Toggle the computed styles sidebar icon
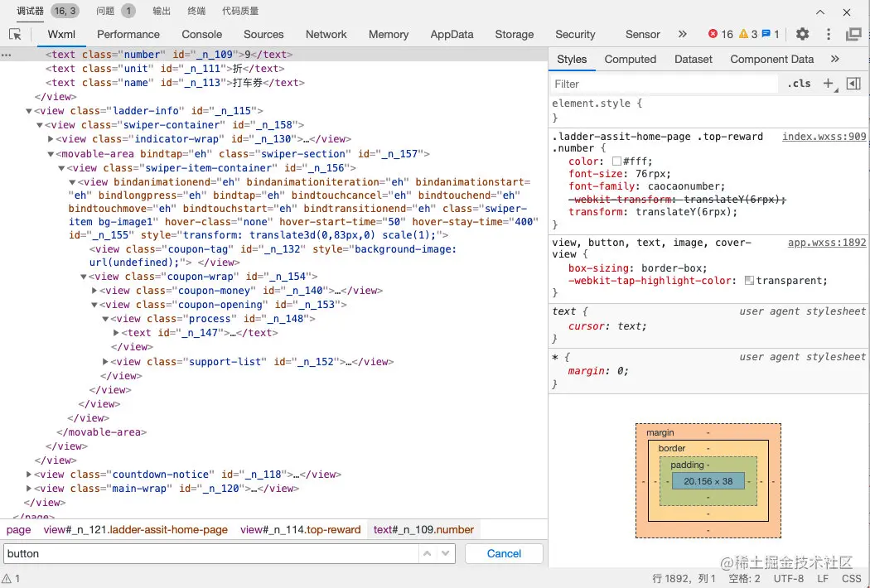This screenshot has width=870, height=588. click(853, 84)
